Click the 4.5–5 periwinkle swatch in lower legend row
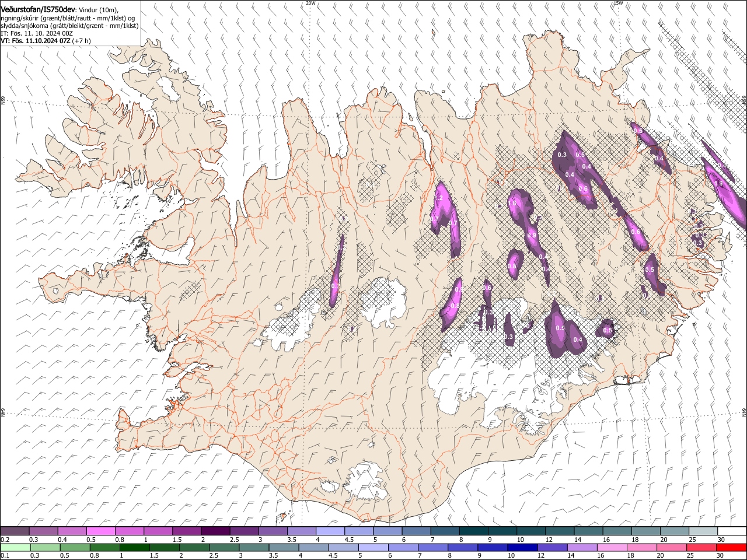This screenshot has height=560, width=747. (343, 547)
